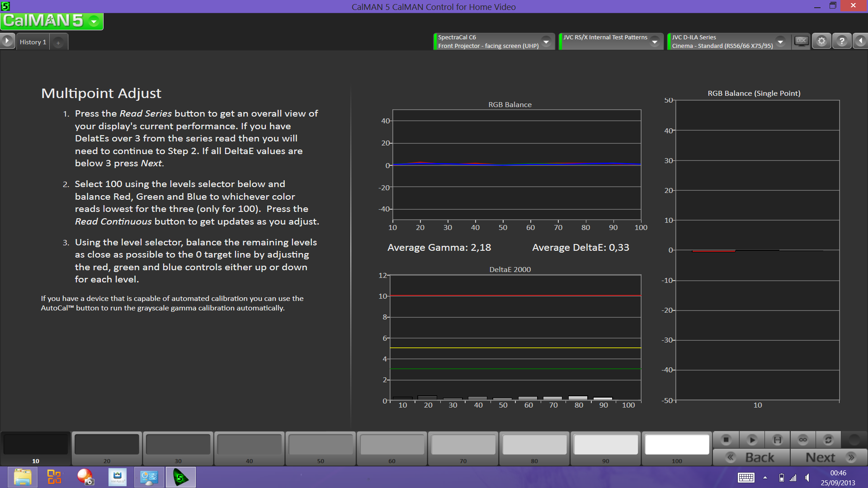Click the Read Series button

point(778,439)
